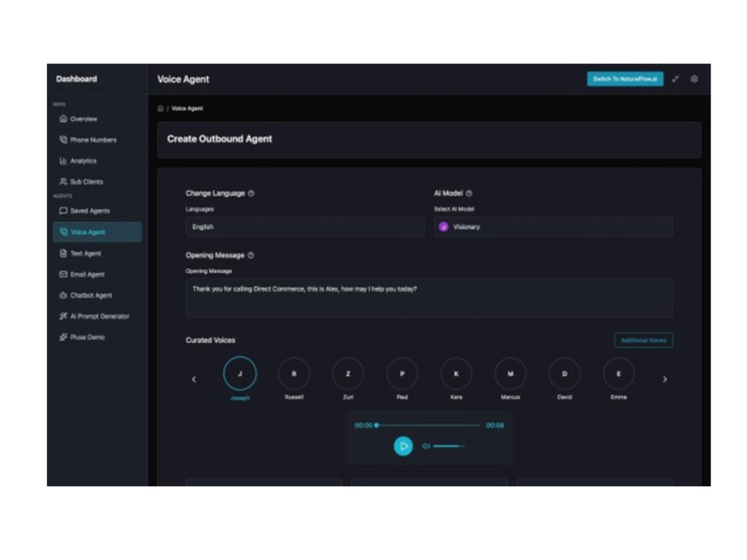Open Phone Numbers in sidebar
This screenshot has height=560, width=747.
(88, 140)
